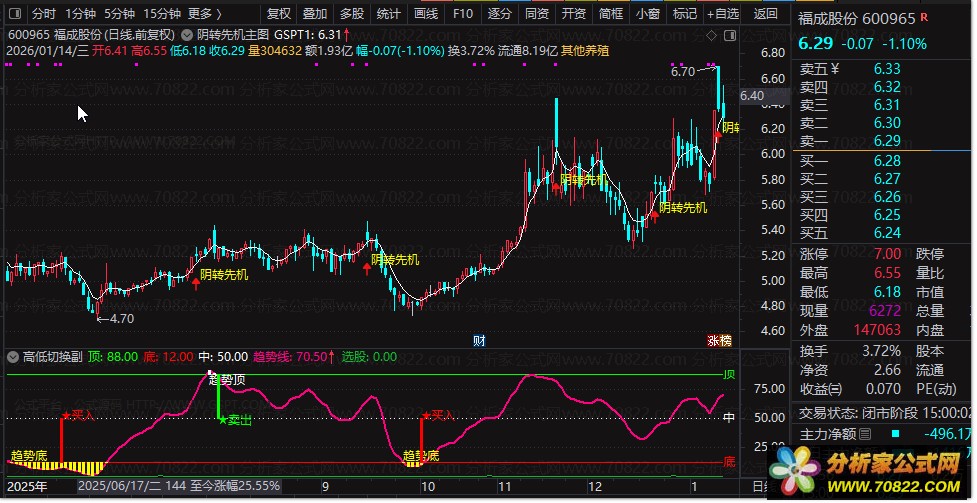
Task: Click the 4.70 low price marker
Action: pos(122,319)
